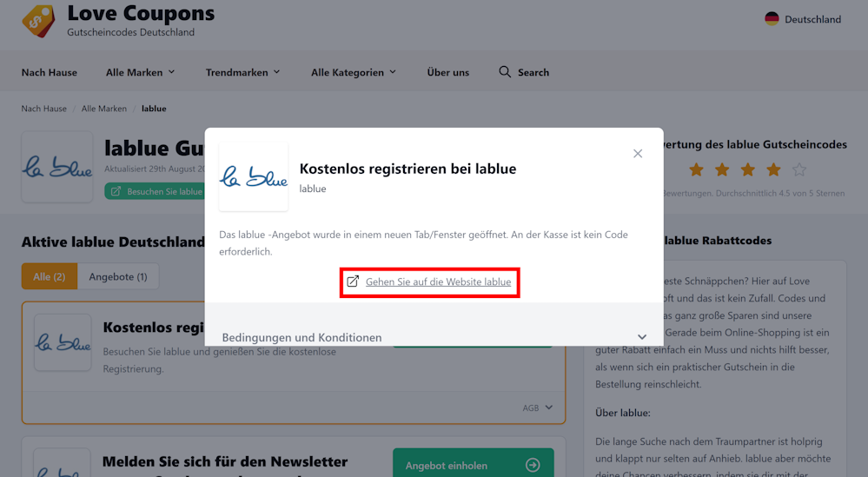Click Search in the navigation bar
This screenshot has height=477, width=868.
click(533, 72)
